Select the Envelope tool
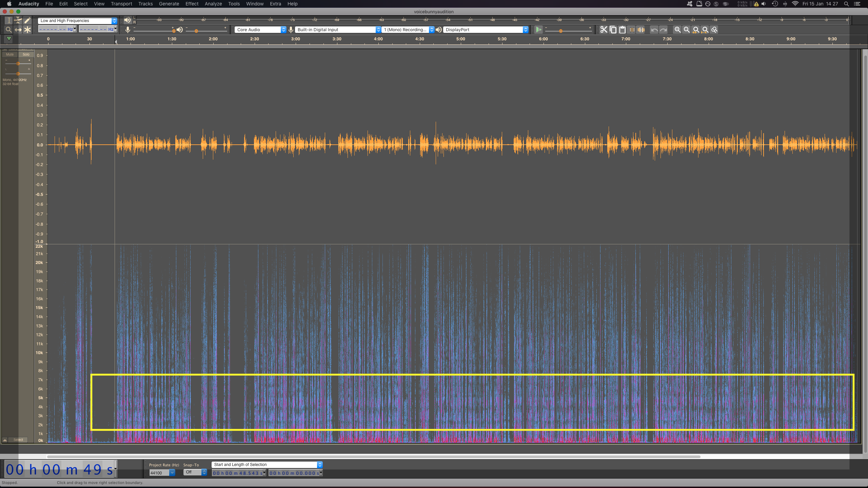The image size is (868, 488). click(x=18, y=21)
